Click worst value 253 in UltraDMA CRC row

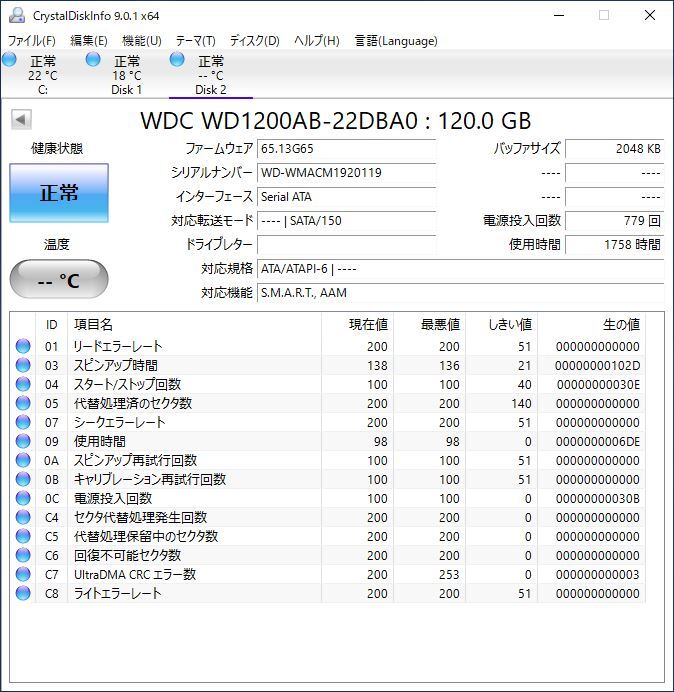pos(449,574)
